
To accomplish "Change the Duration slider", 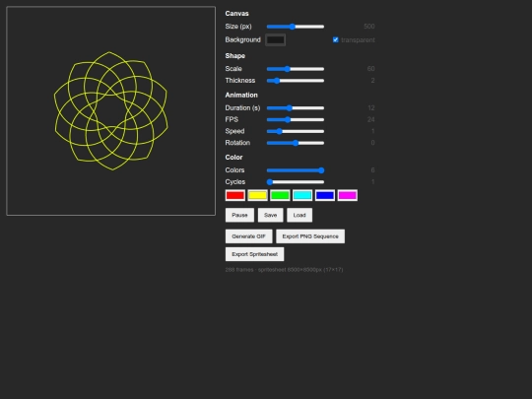I will click(x=296, y=108).
